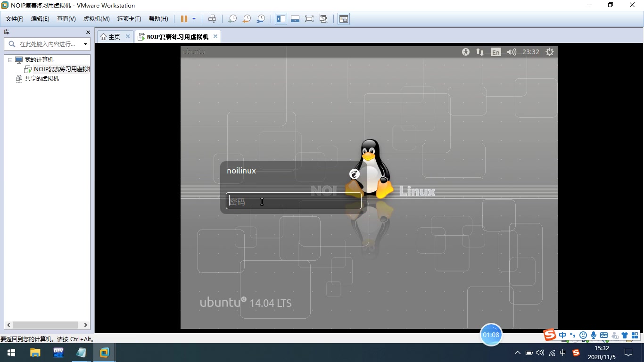The width and height of the screenshot is (644, 362).
Task: Close the 库 library panel
Action: coord(88,32)
